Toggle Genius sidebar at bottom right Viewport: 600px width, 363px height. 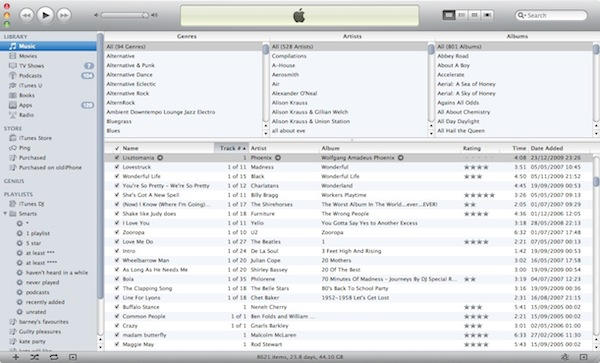583,357
